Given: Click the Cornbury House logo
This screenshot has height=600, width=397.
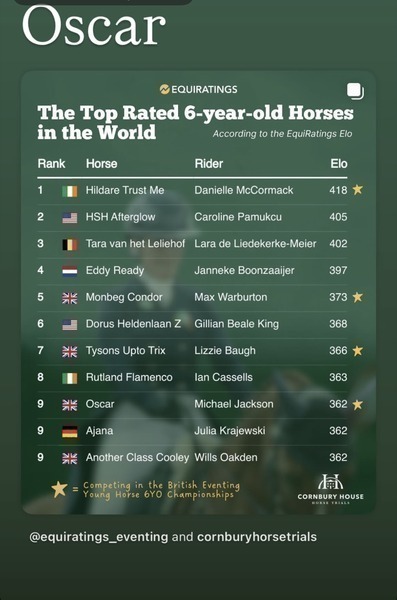Looking at the screenshot, I should (330, 489).
